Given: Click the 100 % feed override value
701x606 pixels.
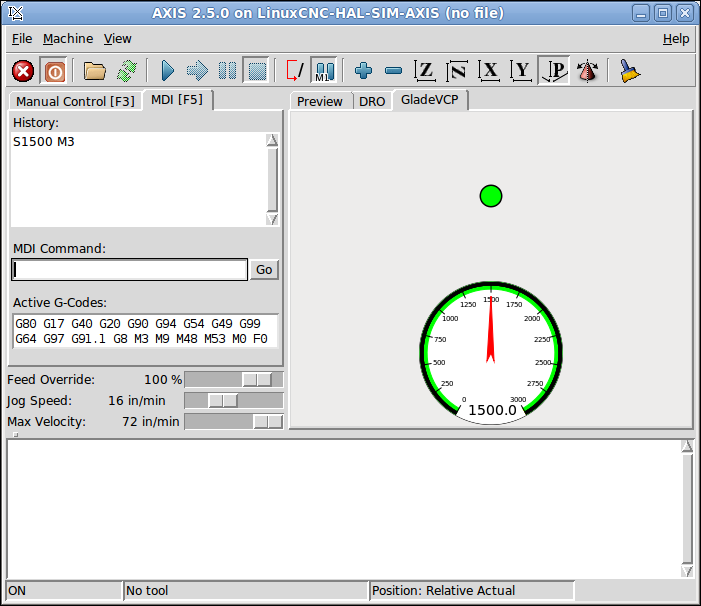Looking at the screenshot, I should [x=163, y=379].
